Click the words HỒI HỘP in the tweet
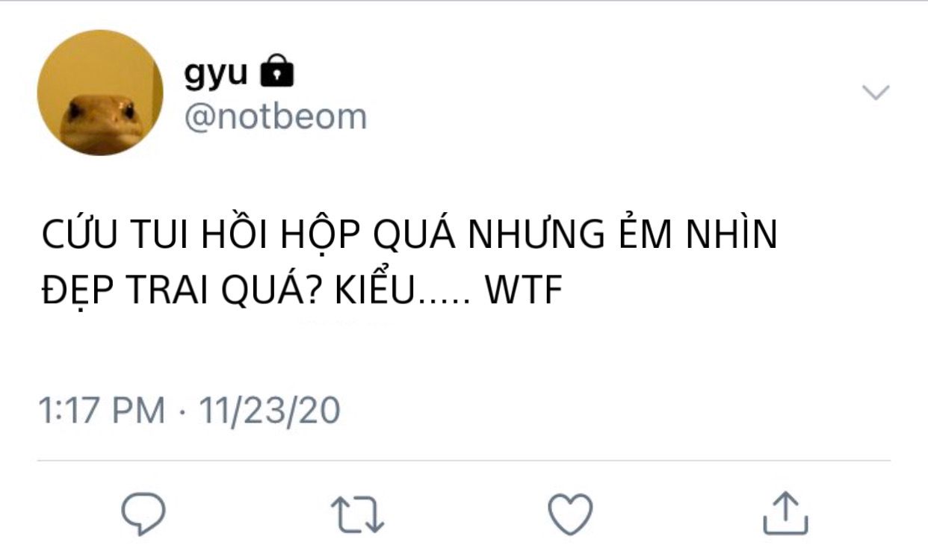The width and height of the screenshot is (928, 560). (x=271, y=234)
